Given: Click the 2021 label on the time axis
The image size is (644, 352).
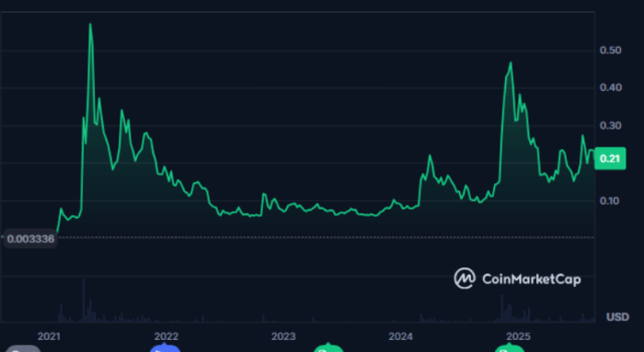Looking at the screenshot, I should click(x=49, y=336).
